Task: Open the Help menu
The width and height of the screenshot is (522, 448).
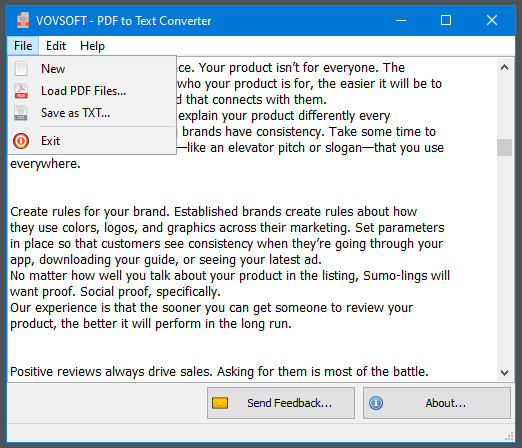Action: click(x=92, y=46)
